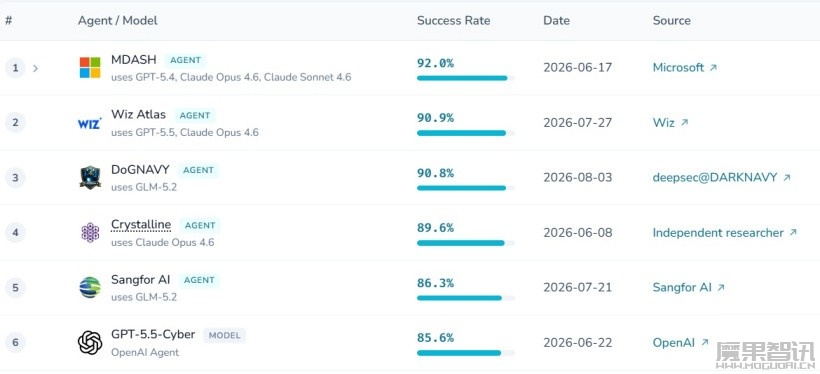Click the WIZ logo icon
820x374 pixels.
pyautogui.click(x=89, y=123)
